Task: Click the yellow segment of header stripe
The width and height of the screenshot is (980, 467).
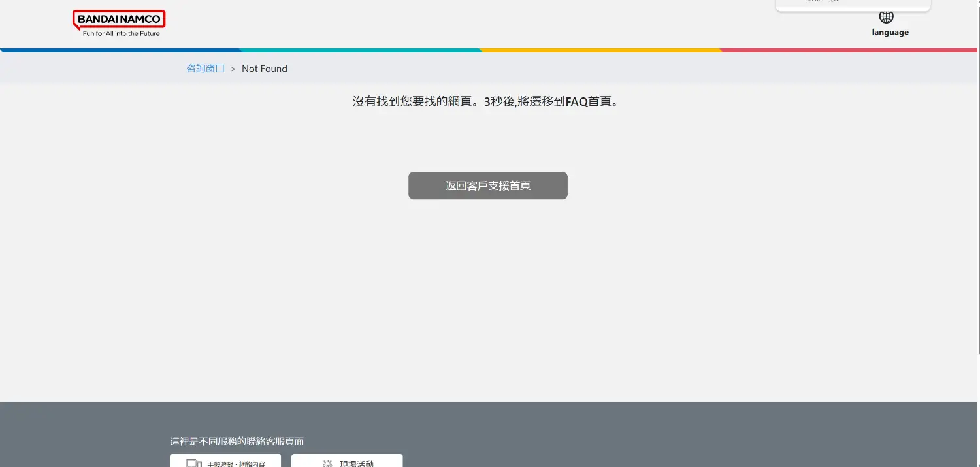Action: click(x=601, y=50)
